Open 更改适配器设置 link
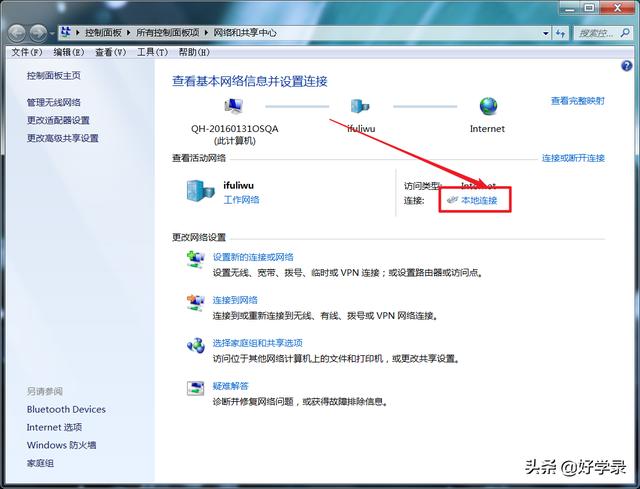640x489 pixels. [58, 120]
